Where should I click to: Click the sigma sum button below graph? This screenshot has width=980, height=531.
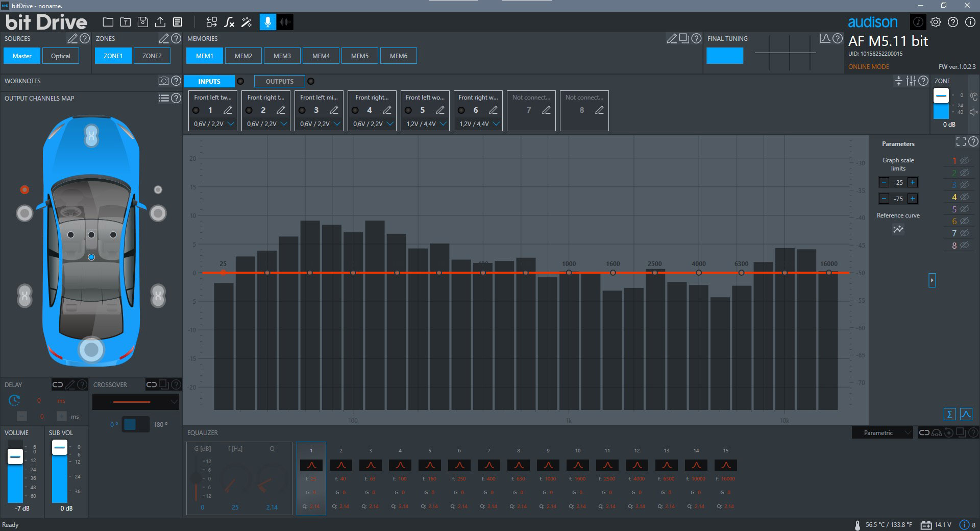pyautogui.click(x=949, y=414)
